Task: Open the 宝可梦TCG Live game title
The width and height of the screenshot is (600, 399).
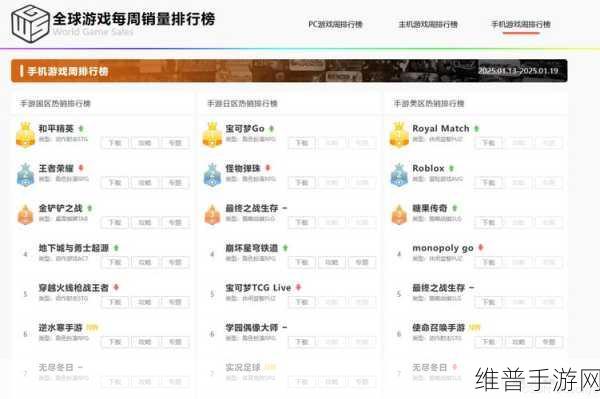Action: point(258,288)
